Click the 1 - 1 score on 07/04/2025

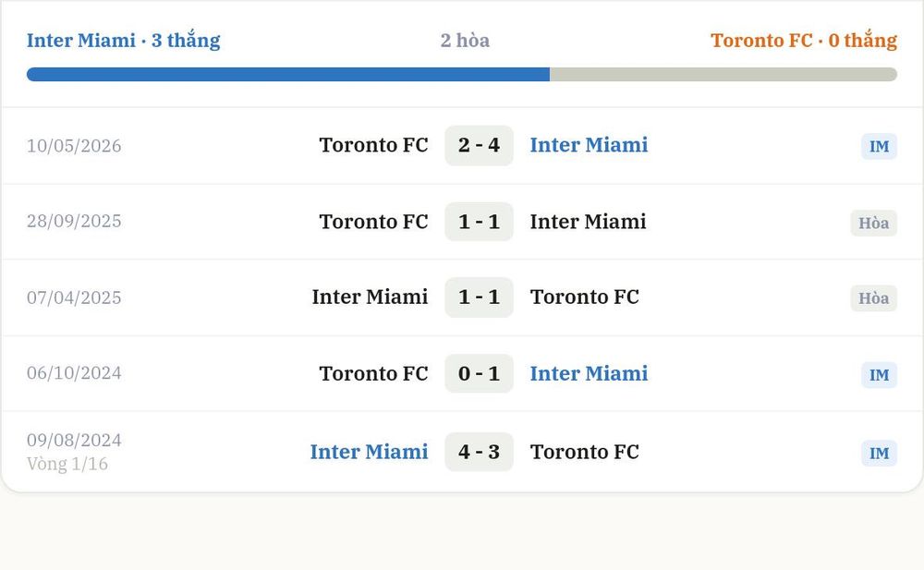tap(479, 297)
